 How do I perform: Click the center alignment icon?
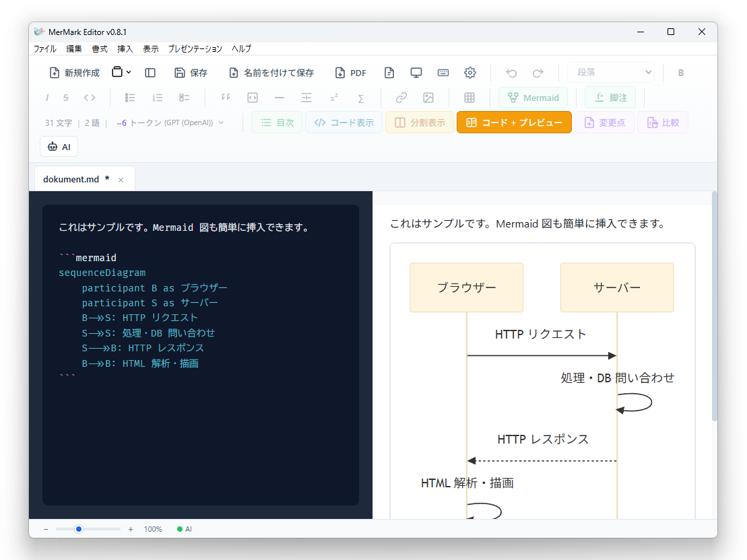306,98
